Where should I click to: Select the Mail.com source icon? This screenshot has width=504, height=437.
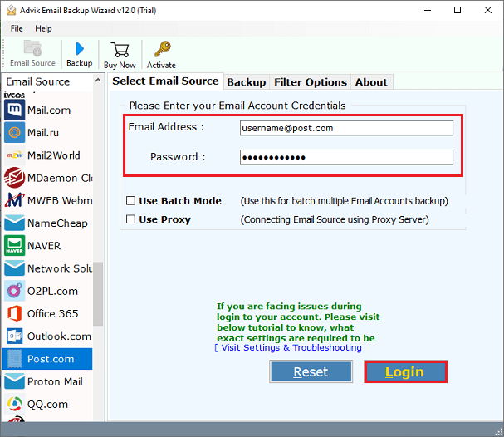point(14,110)
